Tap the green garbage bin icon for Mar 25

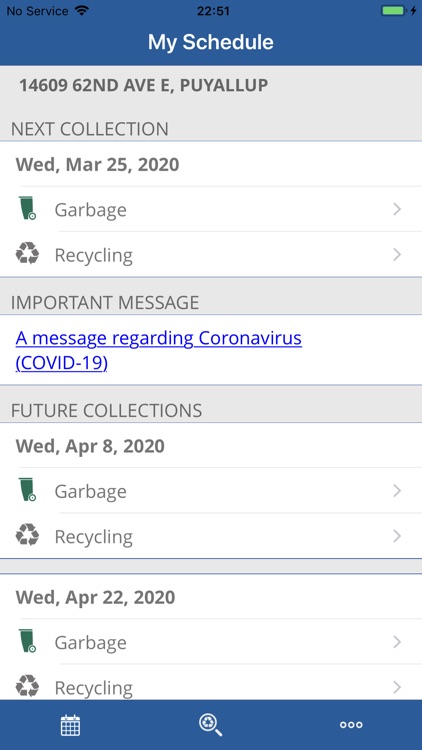click(28, 208)
